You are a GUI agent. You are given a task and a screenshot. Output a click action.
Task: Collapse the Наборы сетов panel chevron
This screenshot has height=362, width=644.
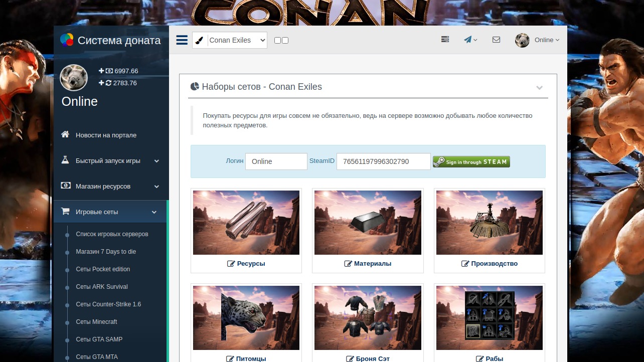tap(539, 87)
